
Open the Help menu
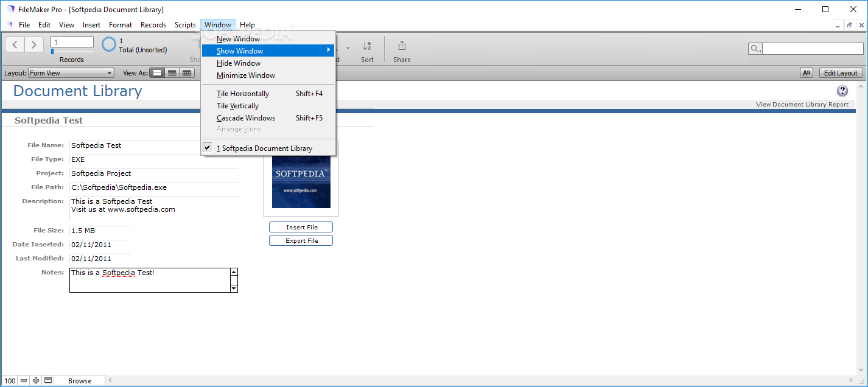click(247, 25)
